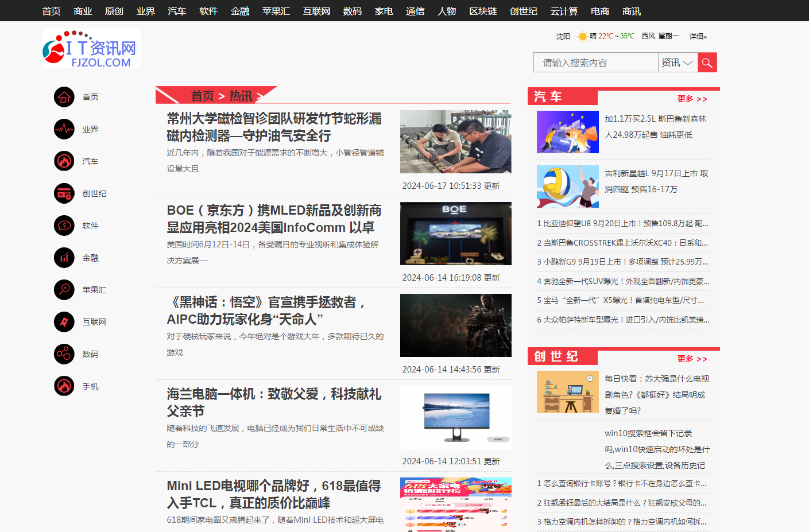Open the 资讯 search category dropdown
The height and width of the screenshot is (532, 809).
click(x=678, y=63)
